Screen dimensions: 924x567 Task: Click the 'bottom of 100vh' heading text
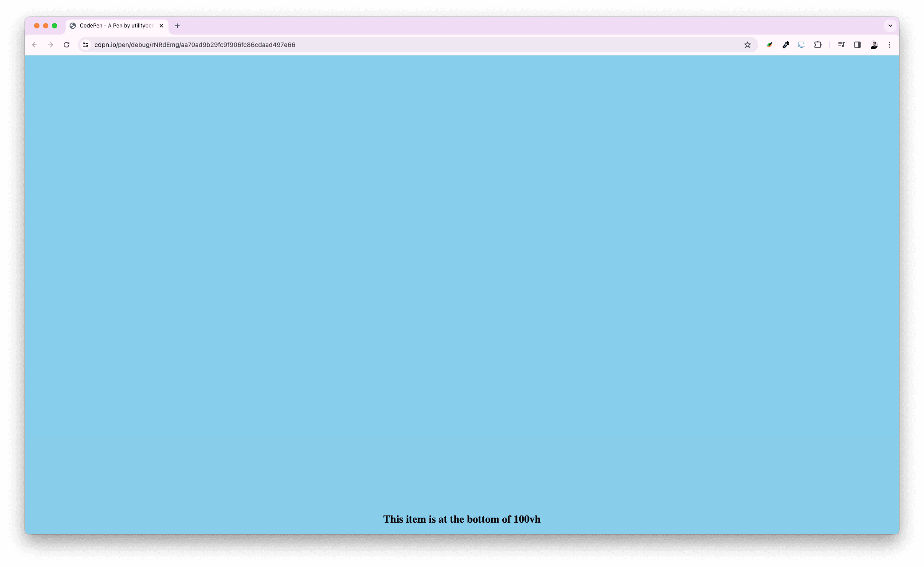(x=462, y=519)
